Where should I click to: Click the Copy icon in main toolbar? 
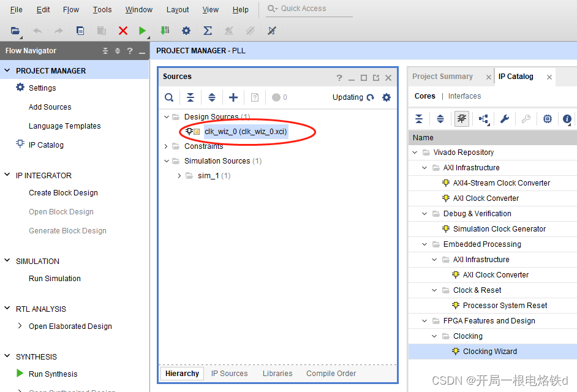tap(80, 31)
